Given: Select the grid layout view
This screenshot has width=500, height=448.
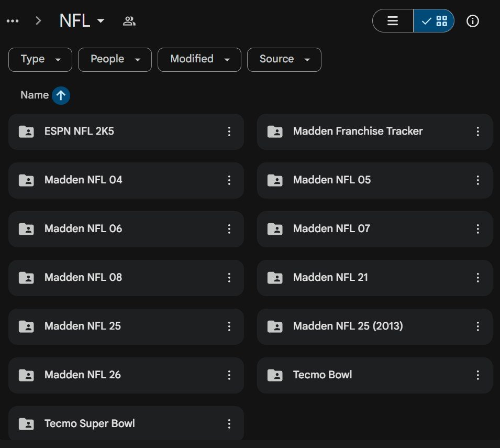Looking at the screenshot, I should click(434, 21).
